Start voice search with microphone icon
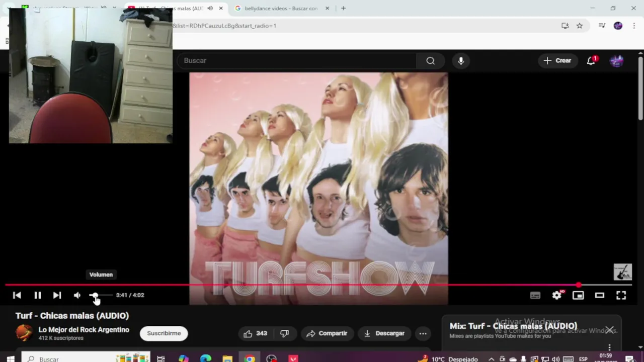Viewport: 644px width, 362px height. point(461,60)
